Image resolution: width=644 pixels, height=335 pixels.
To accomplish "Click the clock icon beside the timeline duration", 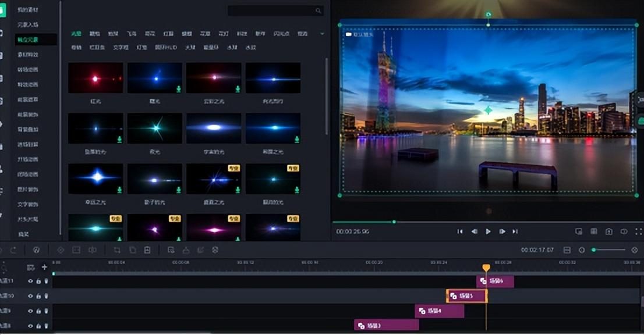I will pos(582,250).
